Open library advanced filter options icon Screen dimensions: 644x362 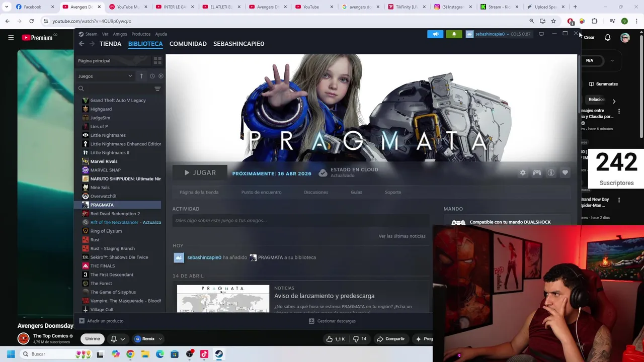[x=157, y=88]
